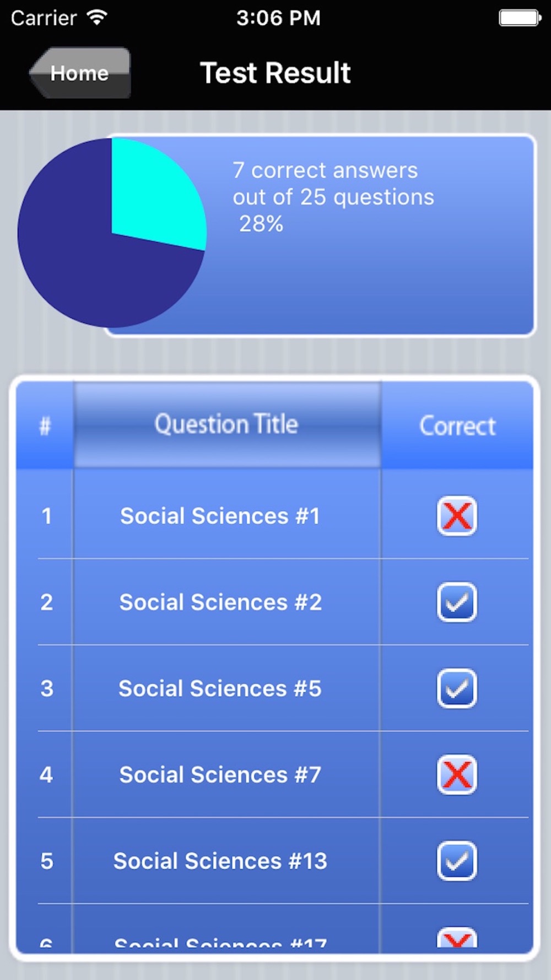Image resolution: width=551 pixels, height=980 pixels.
Task: Open the Social Sciences #2 question
Action: tap(220, 602)
